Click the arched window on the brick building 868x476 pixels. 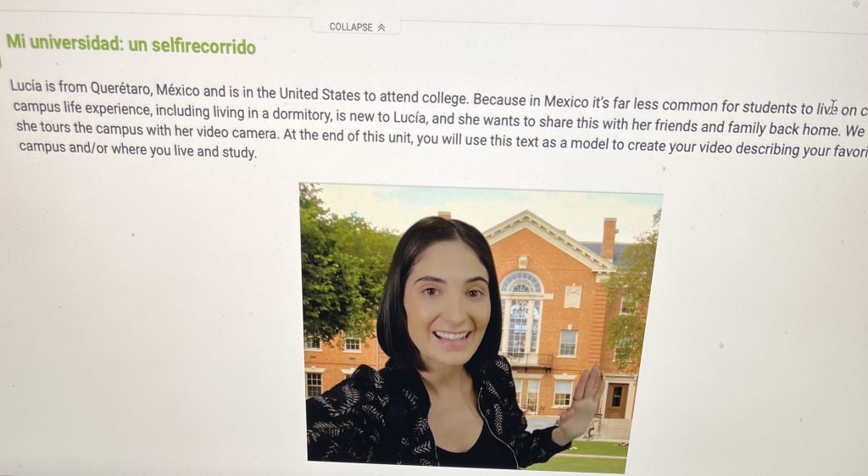[x=521, y=313]
